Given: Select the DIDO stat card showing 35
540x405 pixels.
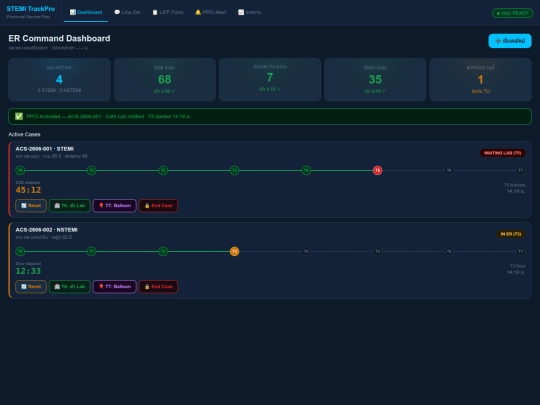Looking at the screenshot, I should (x=375, y=80).
